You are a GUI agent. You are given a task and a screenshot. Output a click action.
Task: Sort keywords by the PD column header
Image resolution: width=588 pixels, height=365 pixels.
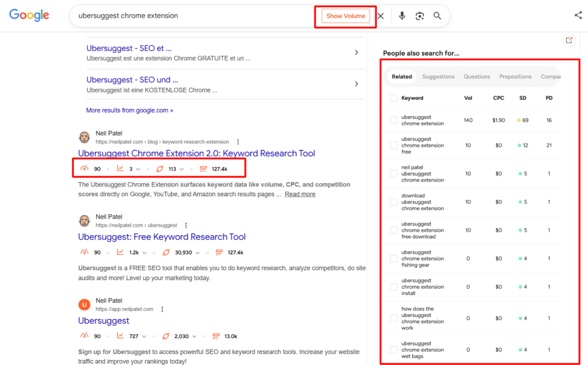[549, 98]
